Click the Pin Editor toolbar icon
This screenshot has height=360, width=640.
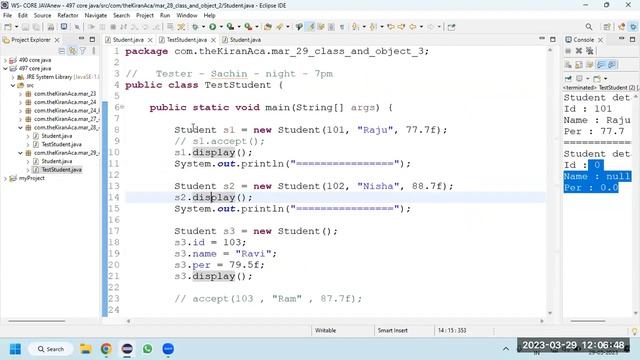[451, 27]
